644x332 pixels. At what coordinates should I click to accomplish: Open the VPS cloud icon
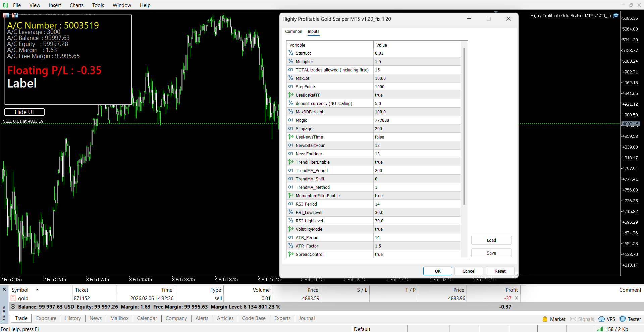pos(601,319)
